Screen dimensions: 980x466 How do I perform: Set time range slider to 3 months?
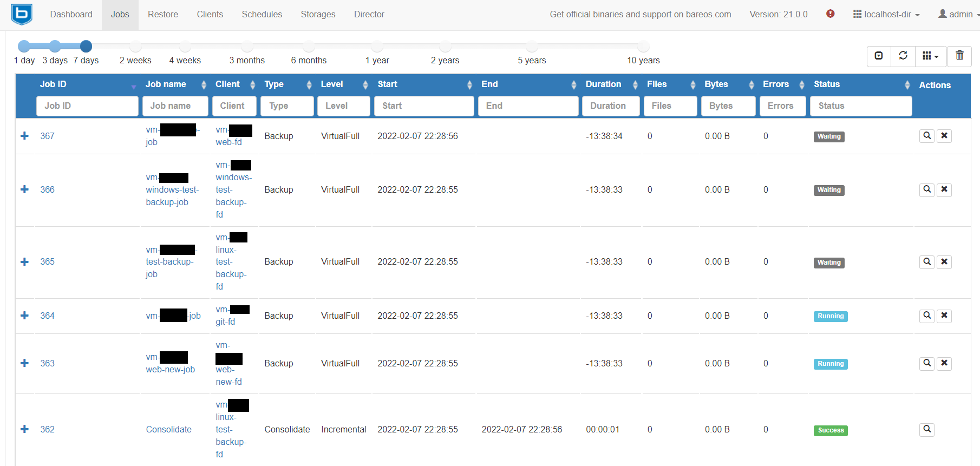coord(247,47)
